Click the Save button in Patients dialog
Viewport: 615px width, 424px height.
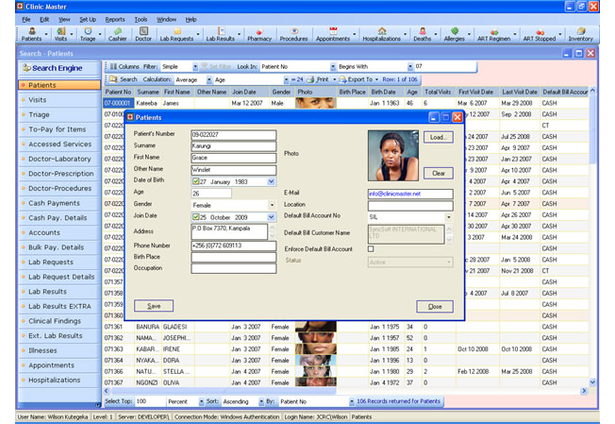(154, 306)
